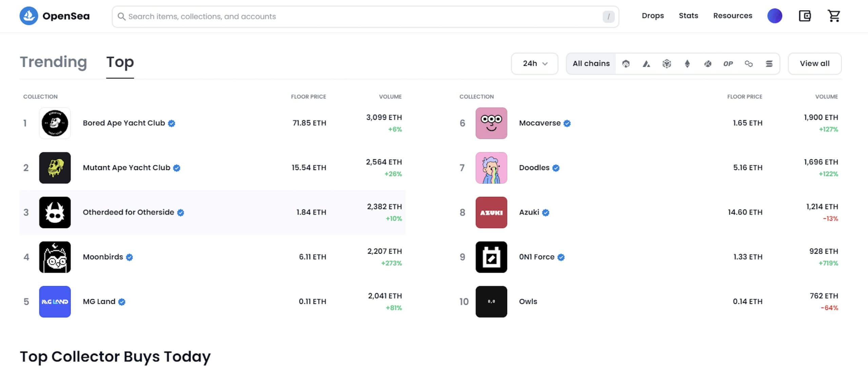868x377 pixels.
Task: Filter by Polygon chain icon
Action: click(749, 64)
